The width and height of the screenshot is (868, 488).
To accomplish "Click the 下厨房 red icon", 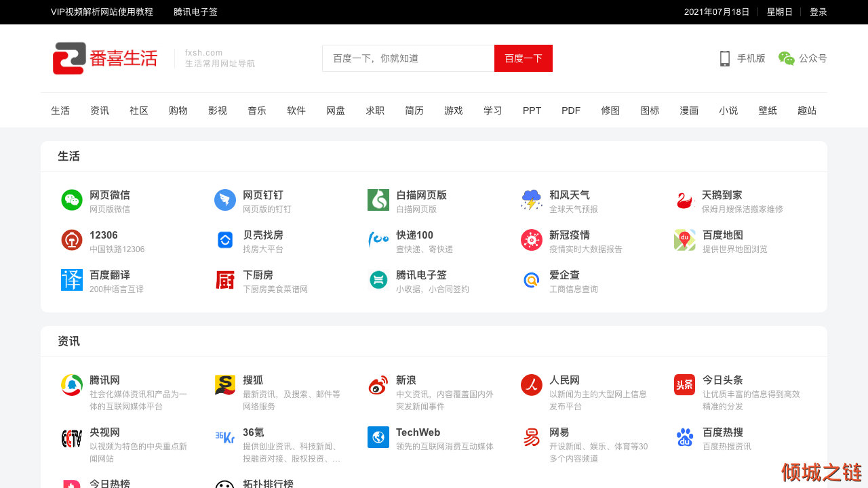I will point(225,280).
